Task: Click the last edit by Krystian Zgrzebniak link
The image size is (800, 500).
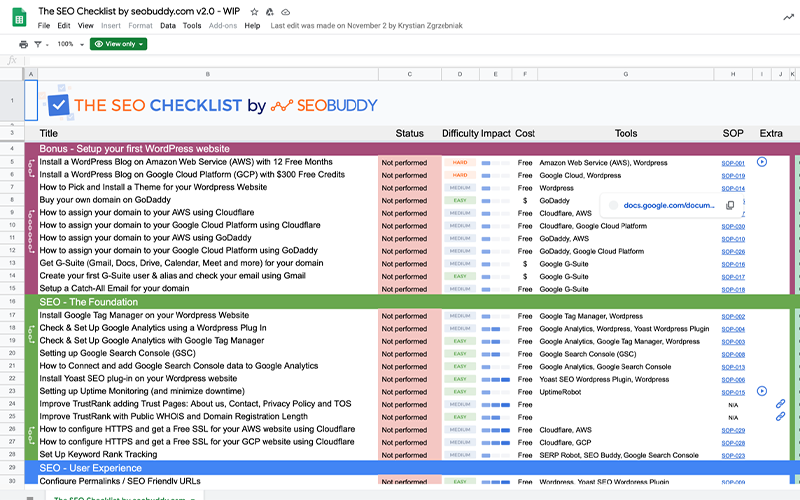Action: [366, 26]
